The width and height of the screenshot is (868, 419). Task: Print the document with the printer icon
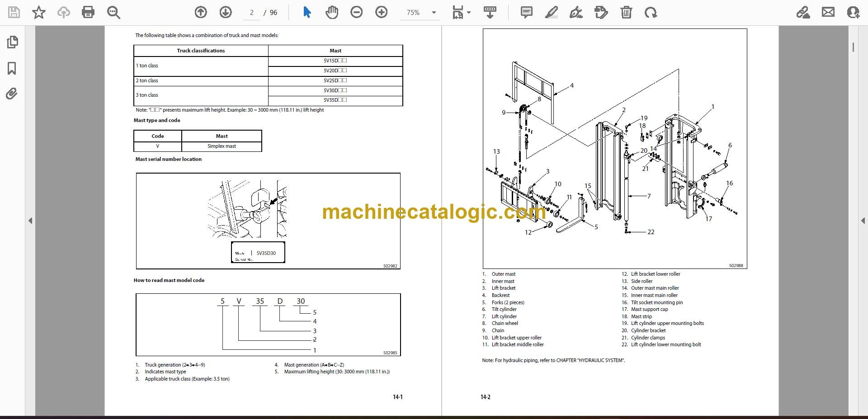tap(88, 12)
